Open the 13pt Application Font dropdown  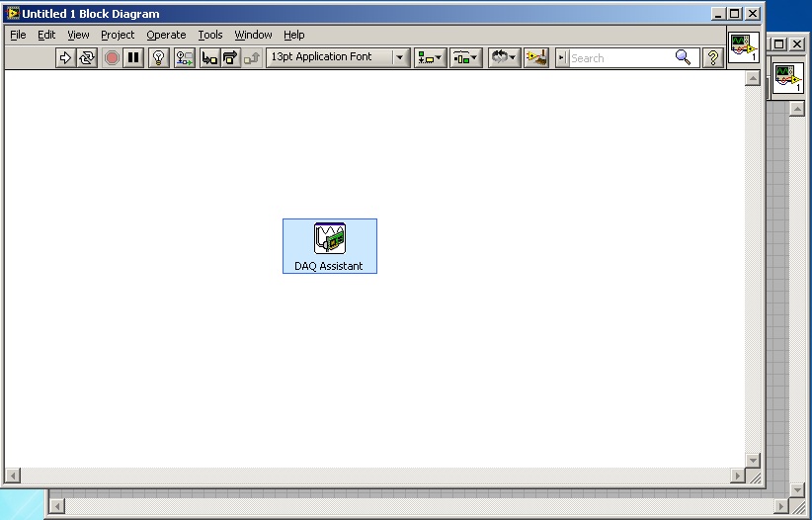[x=338, y=57]
